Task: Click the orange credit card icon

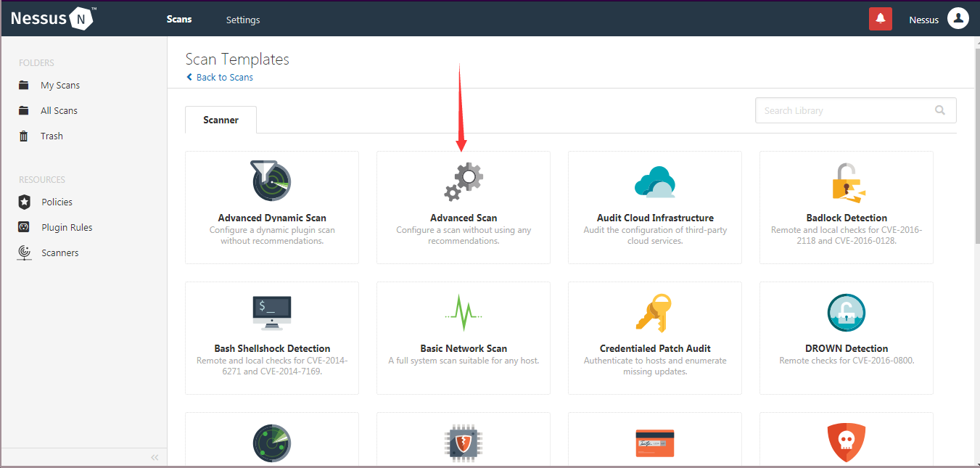Action: pos(654,443)
